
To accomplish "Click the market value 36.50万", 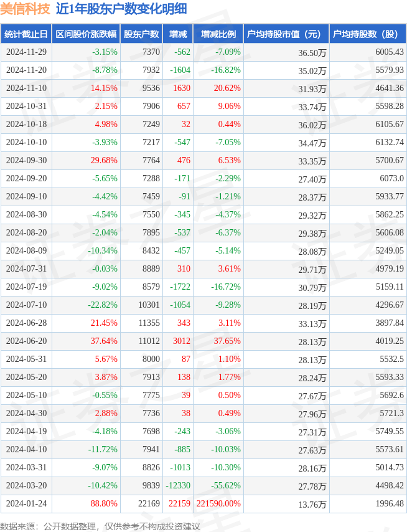I will tap(312, 53).
